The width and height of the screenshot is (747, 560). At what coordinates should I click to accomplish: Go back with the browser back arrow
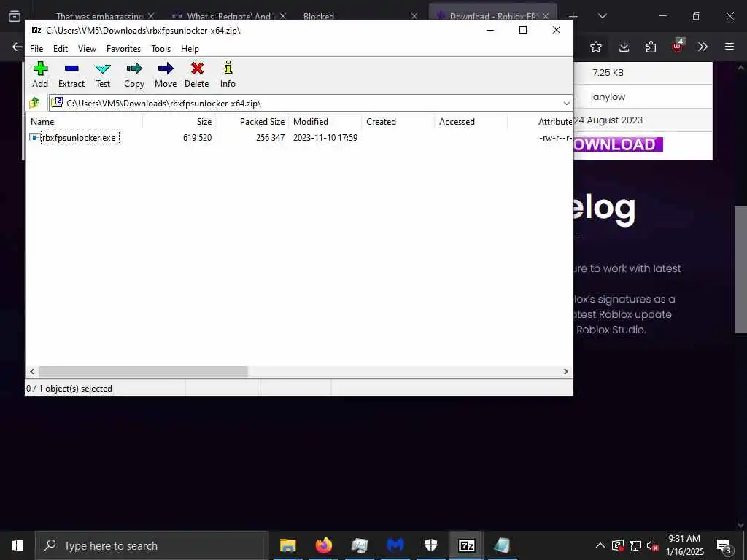[x=18, y=47]
